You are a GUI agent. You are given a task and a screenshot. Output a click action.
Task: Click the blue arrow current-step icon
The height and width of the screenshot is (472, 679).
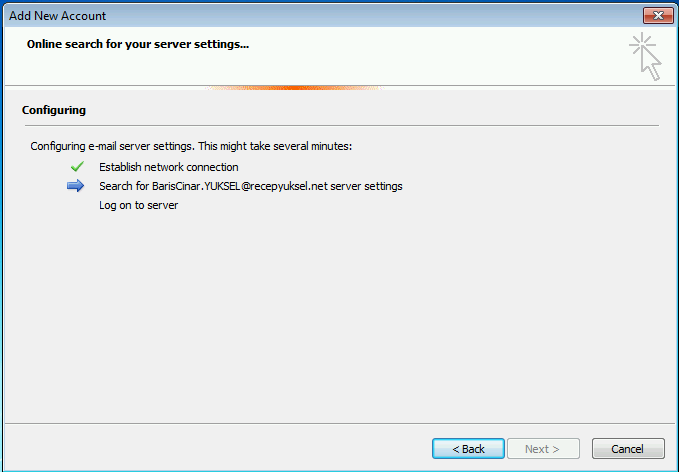coord(75,186)
